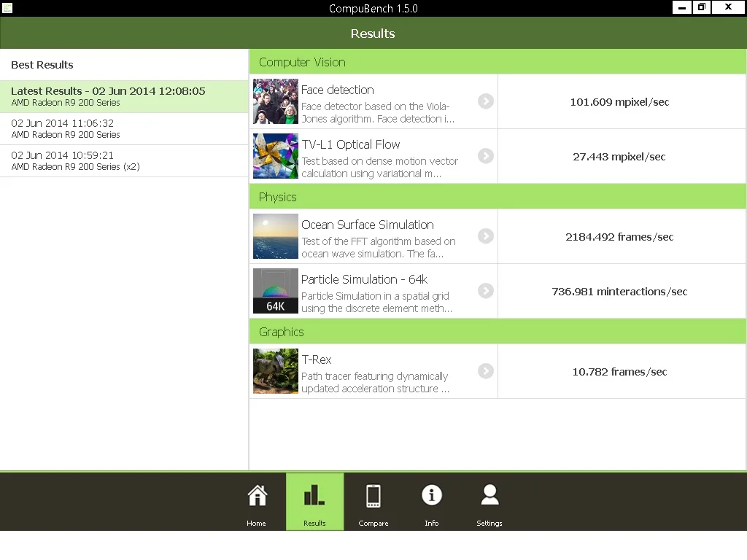The image size is (747, 560).
Task: Click the CompuBench app icon in title bar
Action: tap(7, 7)
